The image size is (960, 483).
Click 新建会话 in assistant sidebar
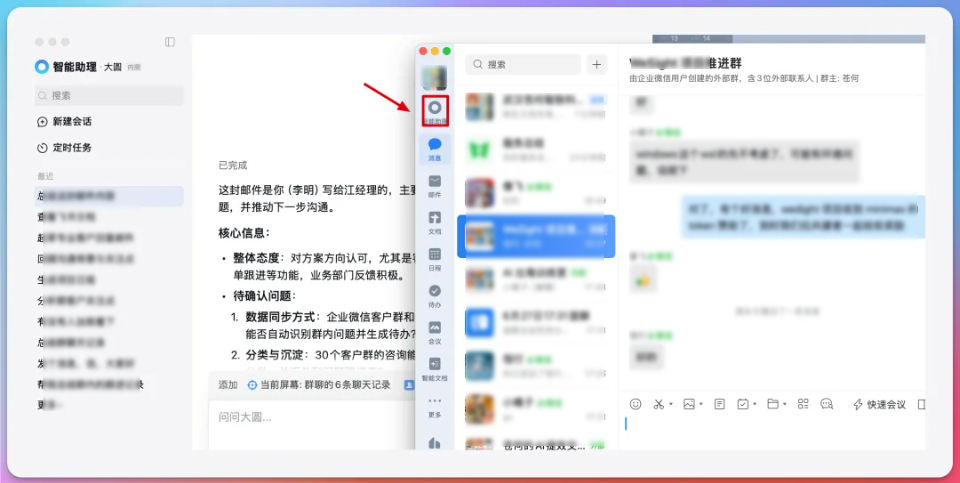(x=64, y=122)
